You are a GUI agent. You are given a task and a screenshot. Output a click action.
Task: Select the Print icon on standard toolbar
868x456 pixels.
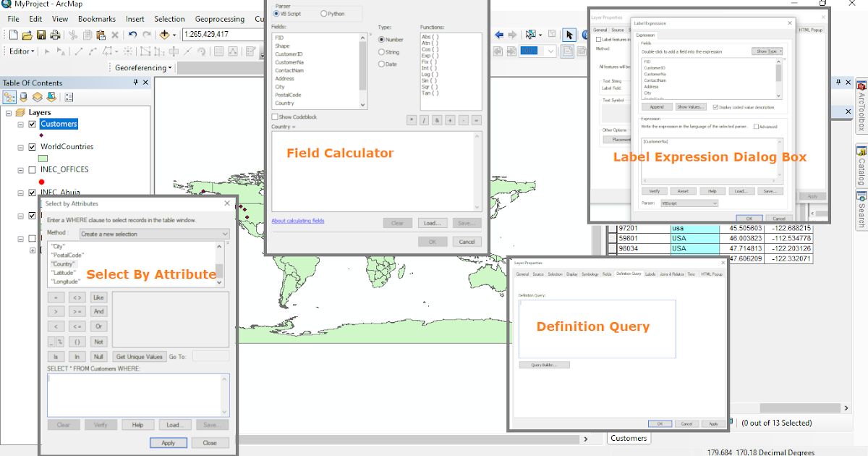coord(55,34)
